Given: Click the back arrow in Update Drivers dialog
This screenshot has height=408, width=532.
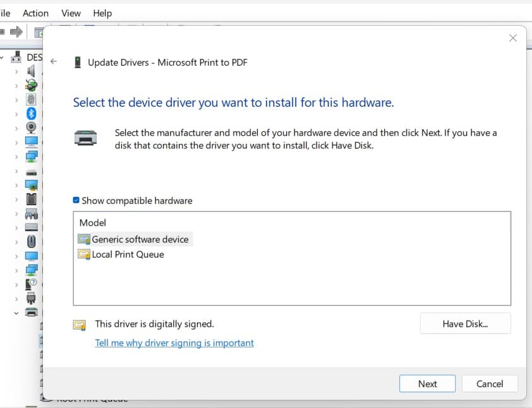Looking at the screenshot, I should pyautogui.click(x=54, y=62).
